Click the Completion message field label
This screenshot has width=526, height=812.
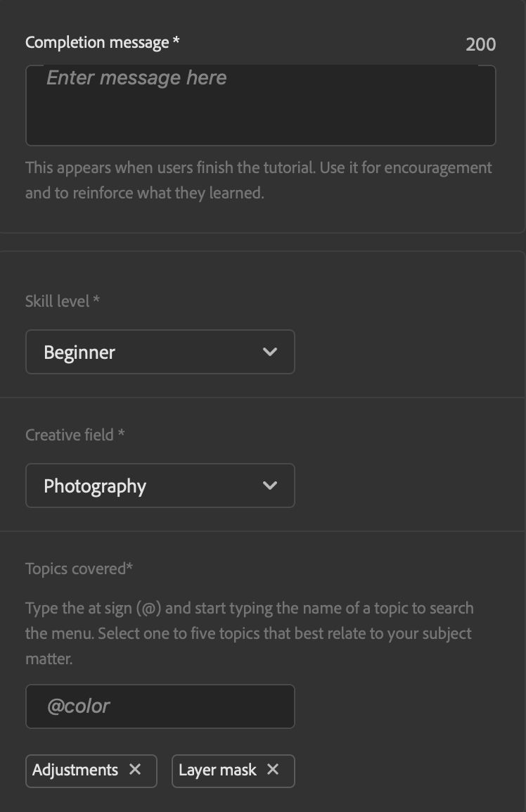click(97, 42)
